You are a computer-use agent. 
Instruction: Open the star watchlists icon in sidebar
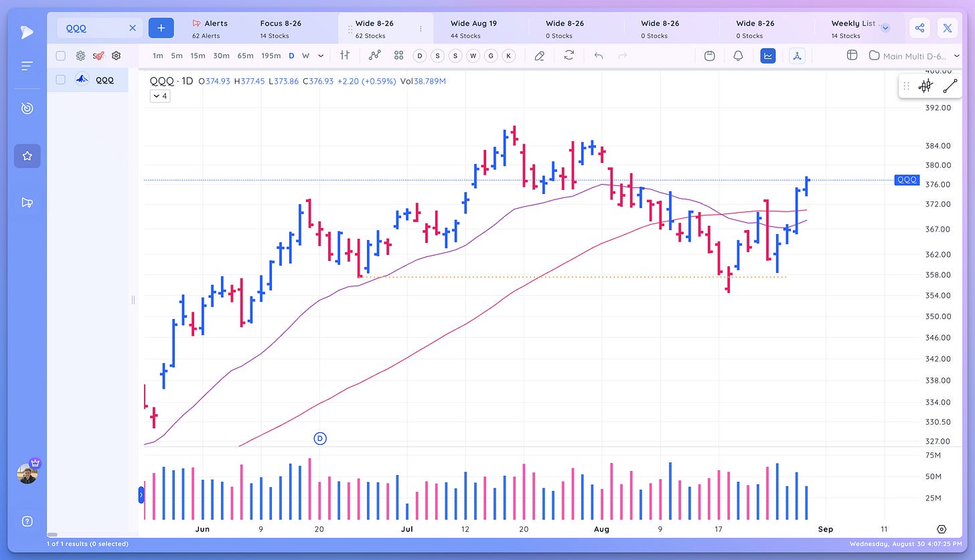click(x=27, y=156)
